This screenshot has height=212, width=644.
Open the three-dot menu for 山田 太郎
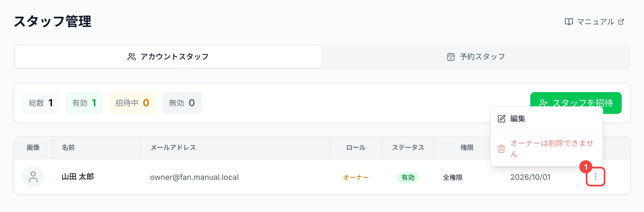pyautogui.click(x=596, y=177)
